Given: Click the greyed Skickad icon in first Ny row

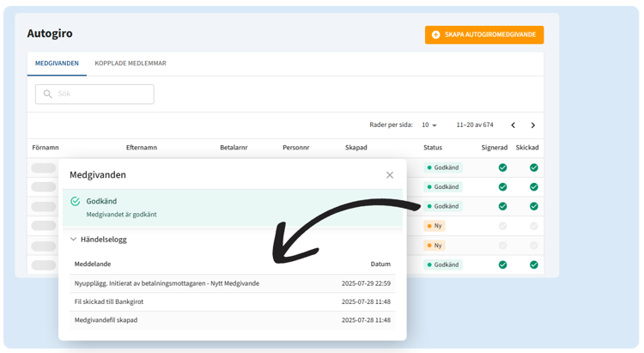Looking at the screenshot, I should 533,226.
